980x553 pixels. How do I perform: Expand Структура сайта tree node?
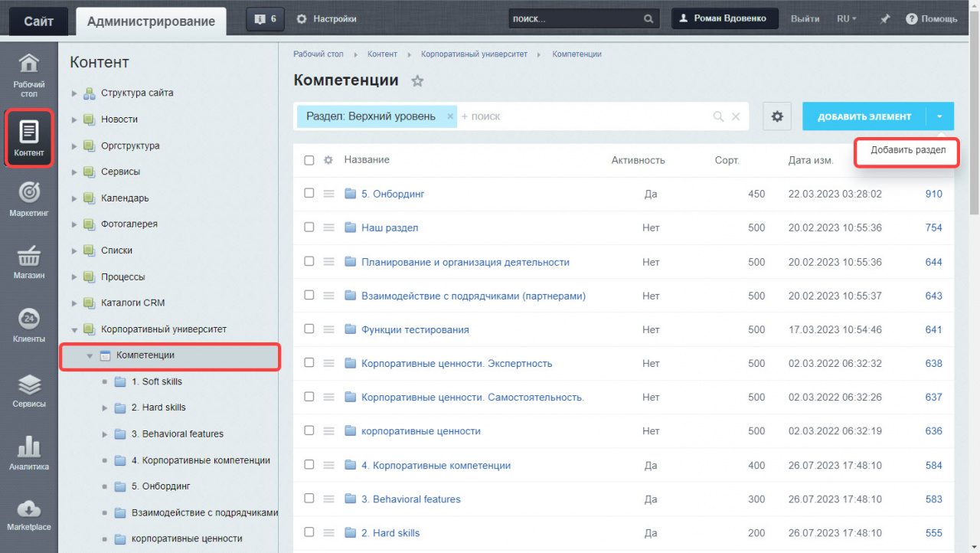coord(74,93)
